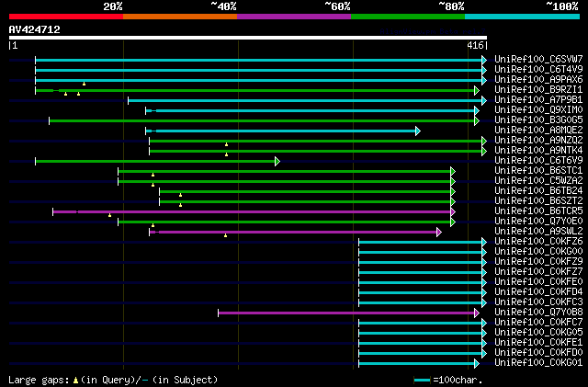Screen dimensions: 588x387
Task: Open the UniRef100_Q7Y0E0 subject label
Action: 538,222
